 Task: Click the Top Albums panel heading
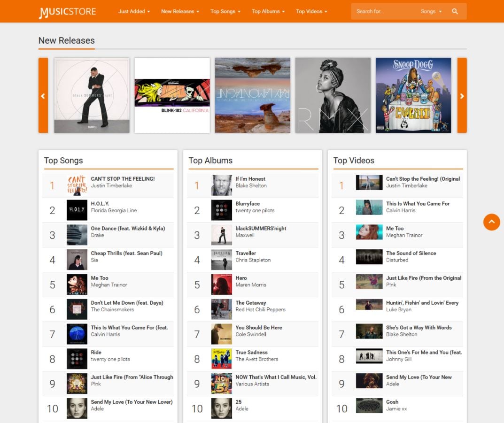pos(210,160)
